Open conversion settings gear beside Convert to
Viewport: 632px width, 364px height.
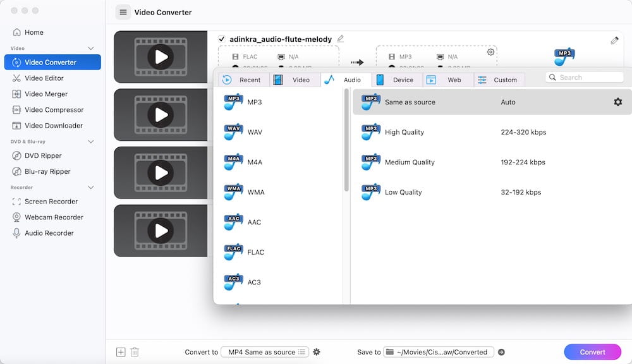(317, 352)
